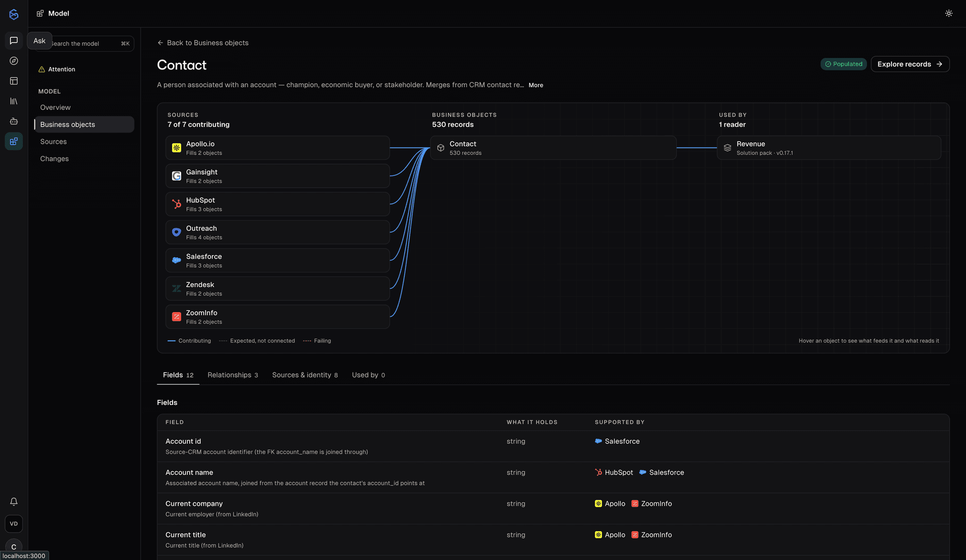Click the Salesforce cloud source icon
Viewport: 966px width, 560px height.
point(176,260)
